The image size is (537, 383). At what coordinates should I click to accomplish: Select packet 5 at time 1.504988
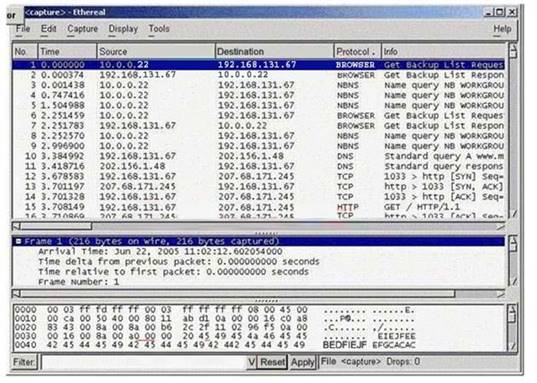pyautogui.click(x=259, y=105)
